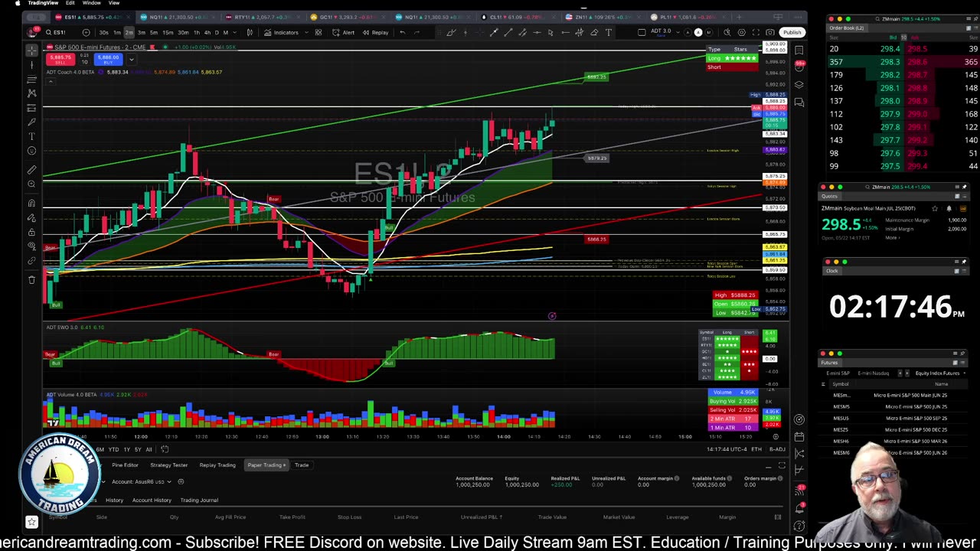Viewport: 980px width, 551px height.
Task: Toggle hide all drawings eye icon
Action: click(x=31, y=246)
